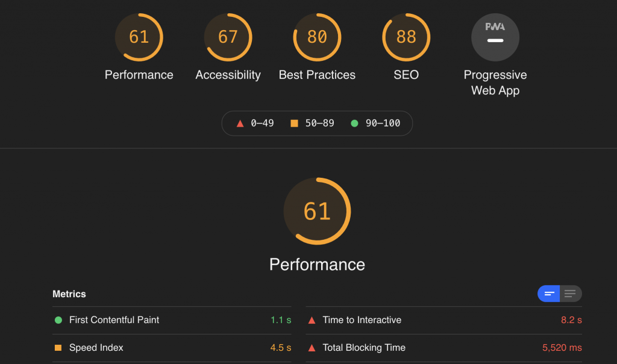Click the red triangle beside Time to Interactive
The height and width of the screenshot is (364, 617).
(x=312, y=321)
